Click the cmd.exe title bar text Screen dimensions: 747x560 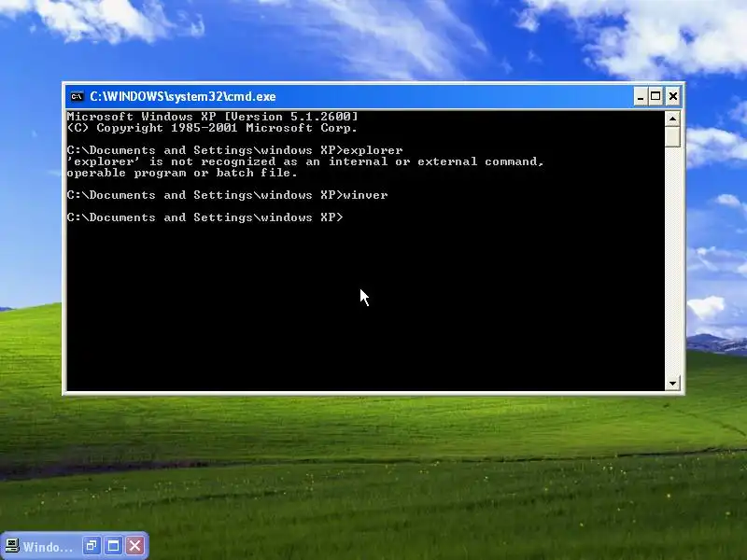tap(183, 97)
